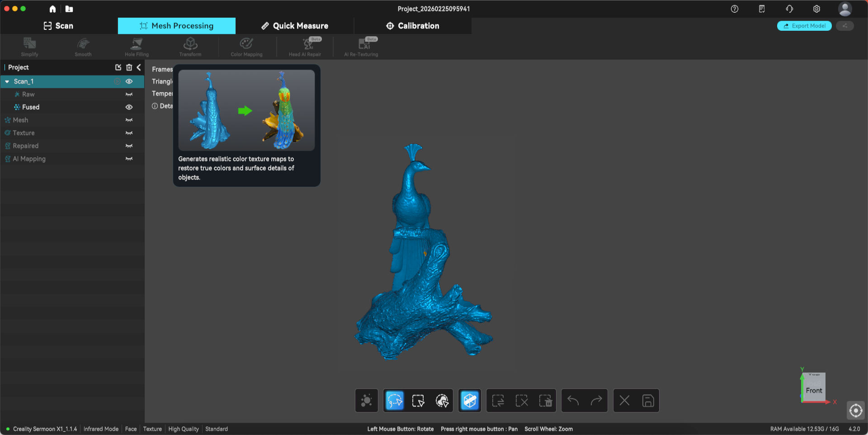
Task: Switch to the Quick Measure tab
Action: click(295, 26)
